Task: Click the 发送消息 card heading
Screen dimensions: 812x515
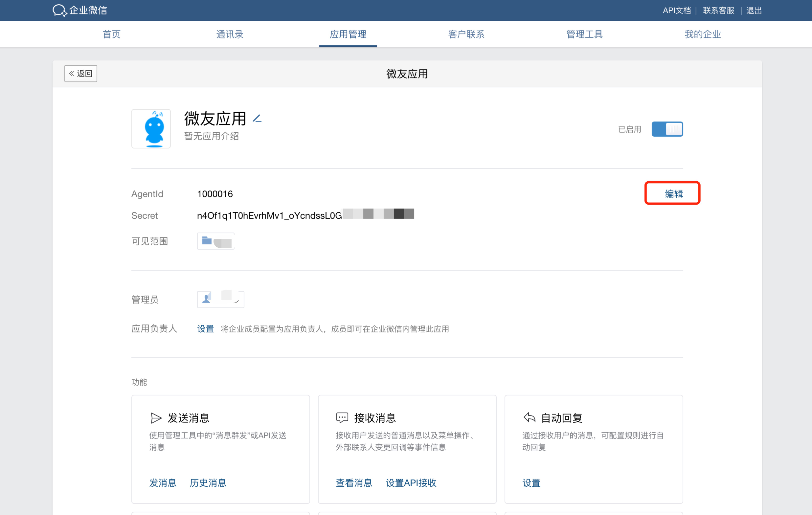Action: tap(189, 418)
